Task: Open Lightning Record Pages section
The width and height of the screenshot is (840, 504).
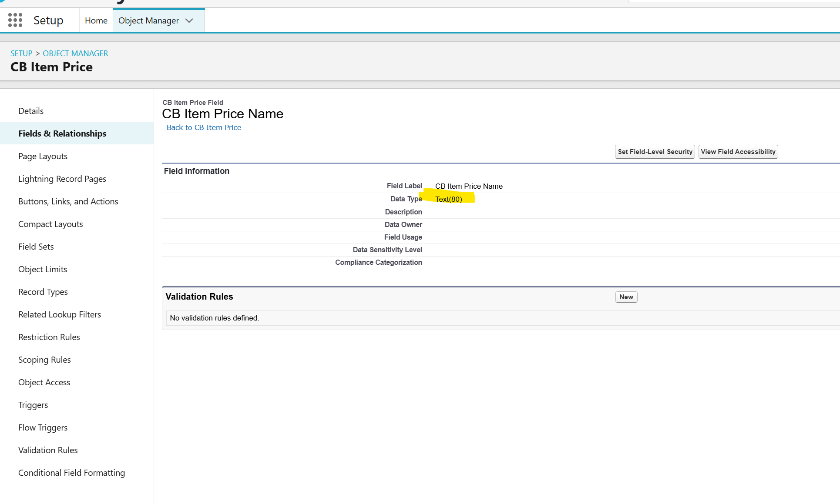Action: pos(62,179)
